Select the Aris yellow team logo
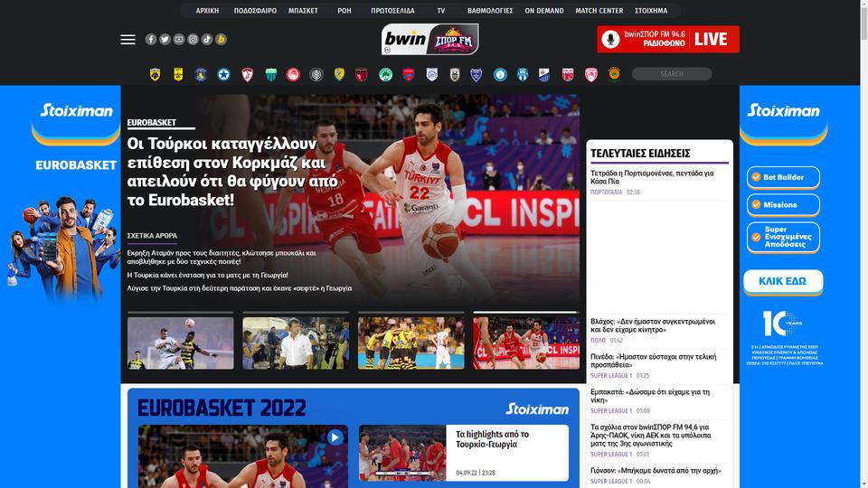868x488 pixels. click(x=178, y=74)
